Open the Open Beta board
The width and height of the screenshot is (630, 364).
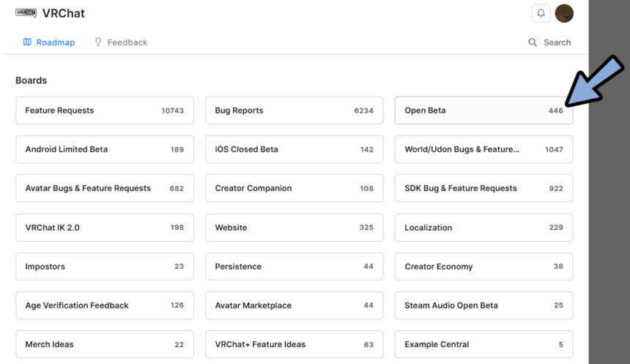tap(483, 110)
